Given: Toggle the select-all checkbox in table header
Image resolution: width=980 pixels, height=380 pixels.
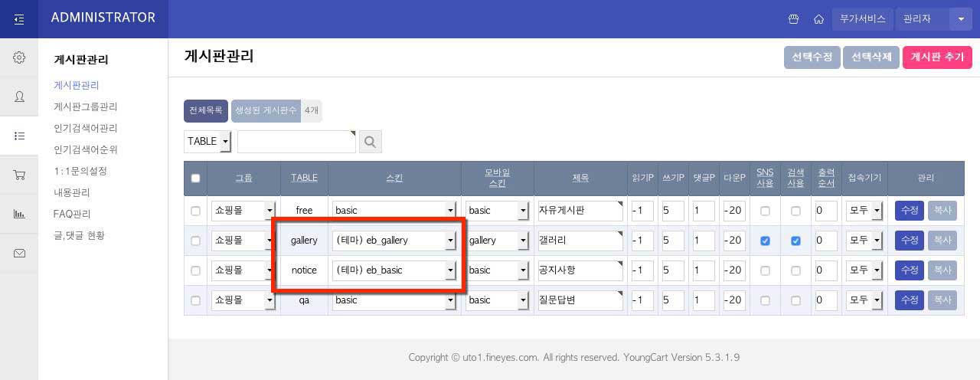Looking at the screenshot, I should coord(195,178).
